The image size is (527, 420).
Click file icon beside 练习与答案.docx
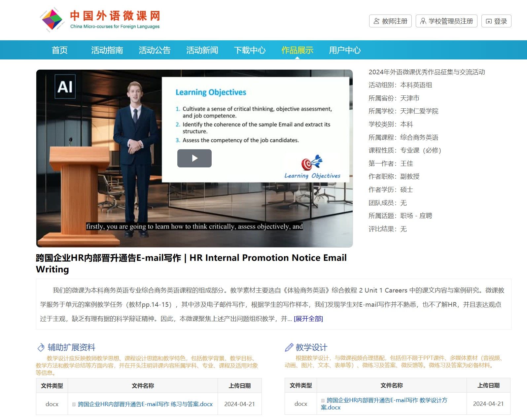(74, 404)
